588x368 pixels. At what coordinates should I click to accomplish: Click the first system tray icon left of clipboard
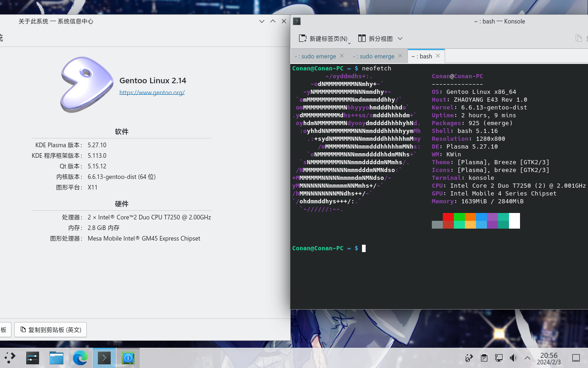469,358
